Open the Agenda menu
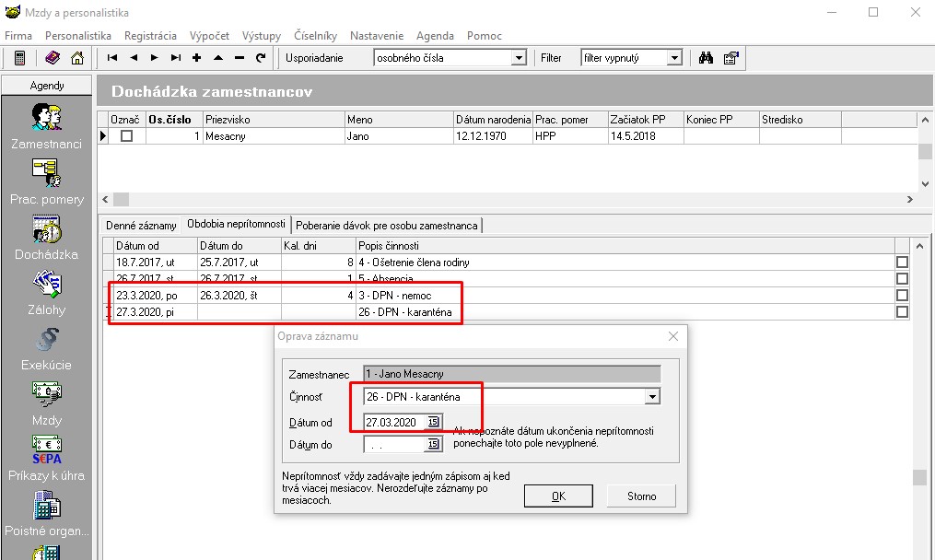 [x=435, y=36]
